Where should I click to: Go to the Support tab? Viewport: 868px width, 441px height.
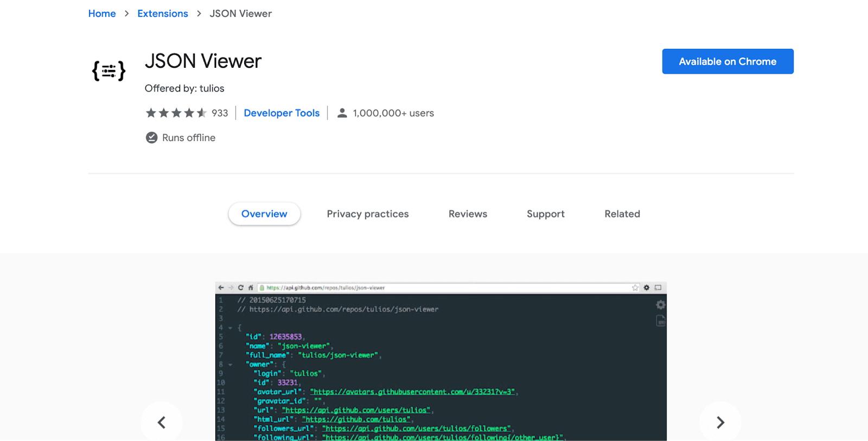tap(546, 214)
